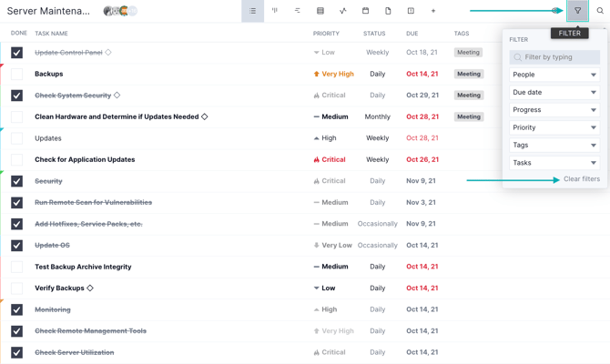This screenshot has width=610, height=364.
Task: Open search with magnifier icon
Action: click(600, 11)
